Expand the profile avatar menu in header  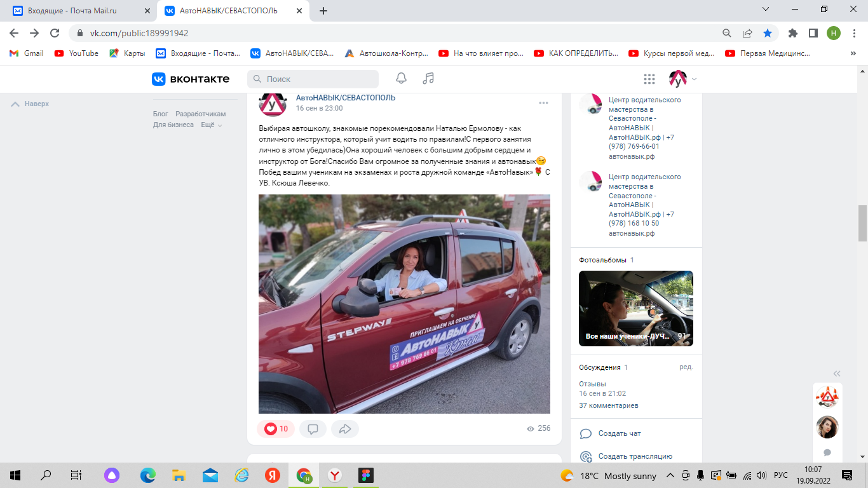(x=682, y=79)
